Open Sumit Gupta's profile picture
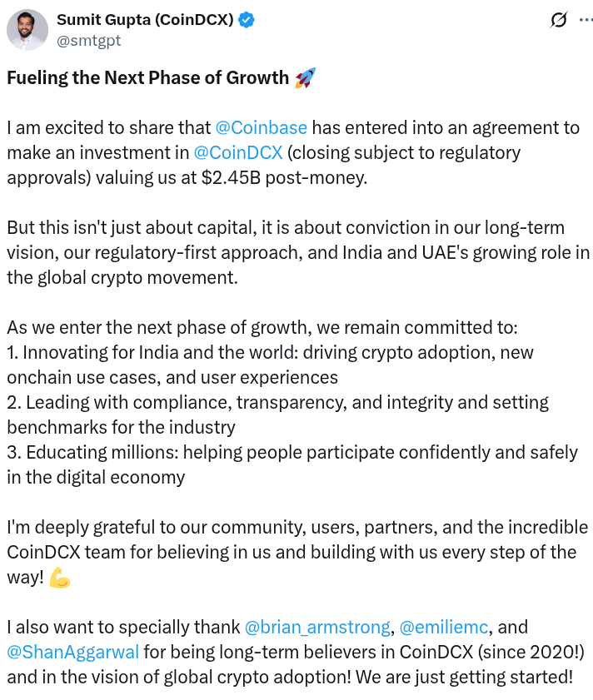The width and height of the screenshot is (593, 700). click(x=27, y=30)
